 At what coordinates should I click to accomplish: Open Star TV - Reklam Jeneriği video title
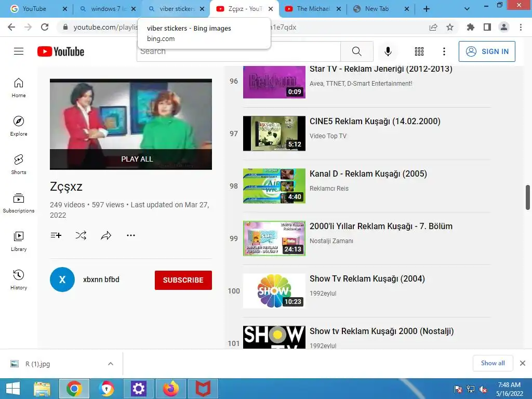point(381,69)
